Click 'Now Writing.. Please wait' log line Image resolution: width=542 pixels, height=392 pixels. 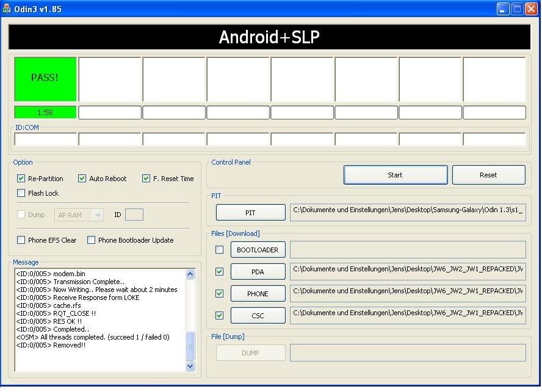point(97,290)
